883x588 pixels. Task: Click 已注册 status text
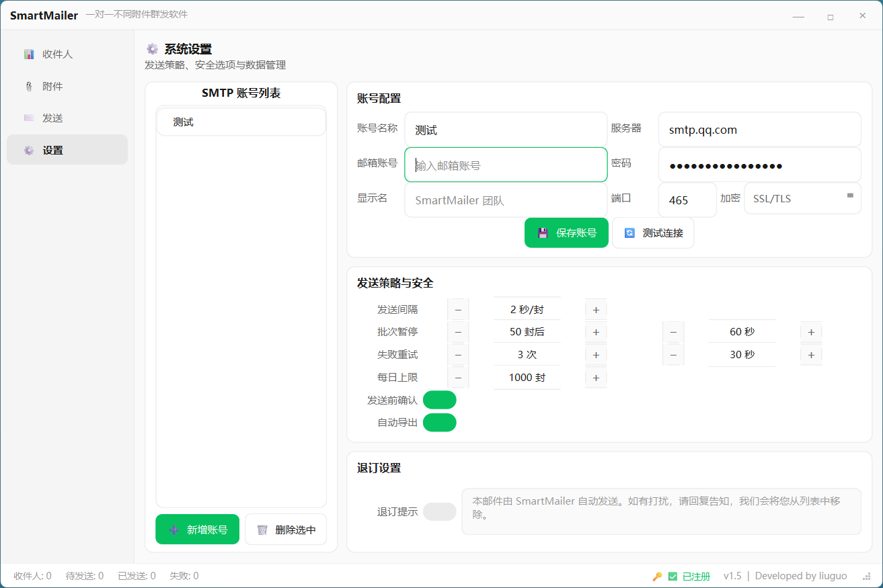click(x=696, y=577)
